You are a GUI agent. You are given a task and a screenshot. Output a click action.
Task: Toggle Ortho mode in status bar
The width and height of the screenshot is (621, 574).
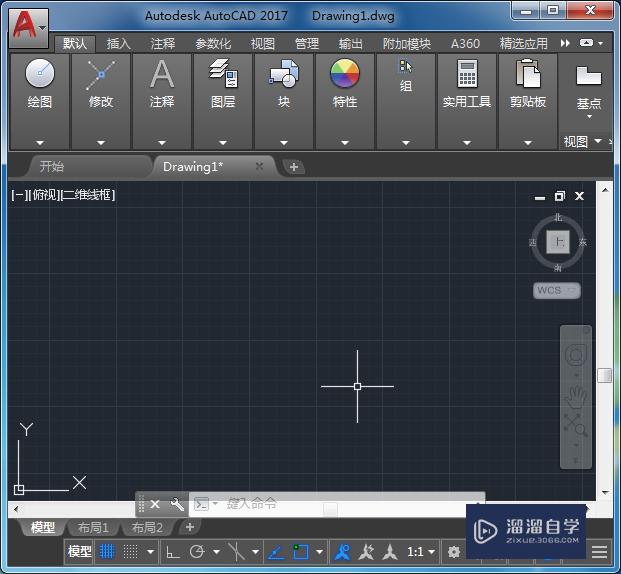[x=172, y=551]
